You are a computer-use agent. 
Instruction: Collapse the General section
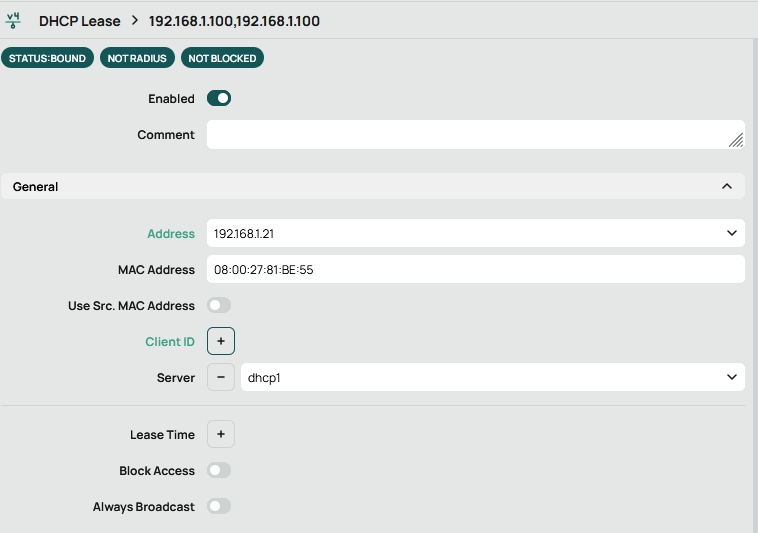726,186
